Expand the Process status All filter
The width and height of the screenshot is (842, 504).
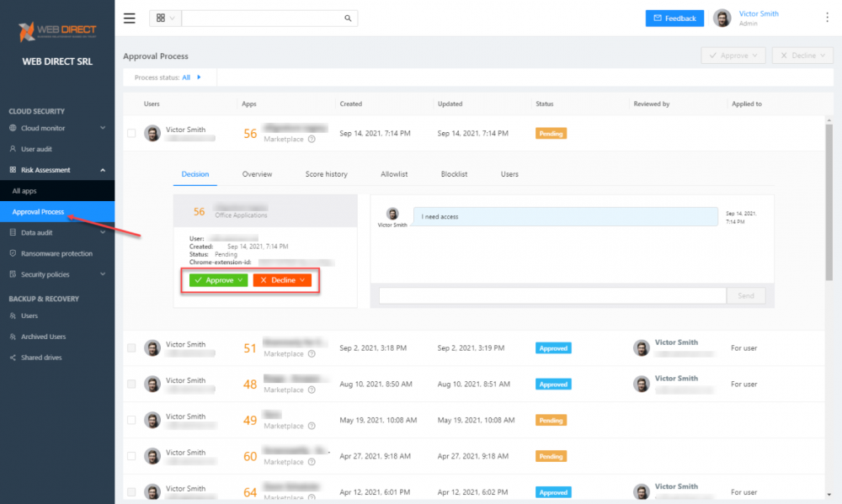(199, 76)
